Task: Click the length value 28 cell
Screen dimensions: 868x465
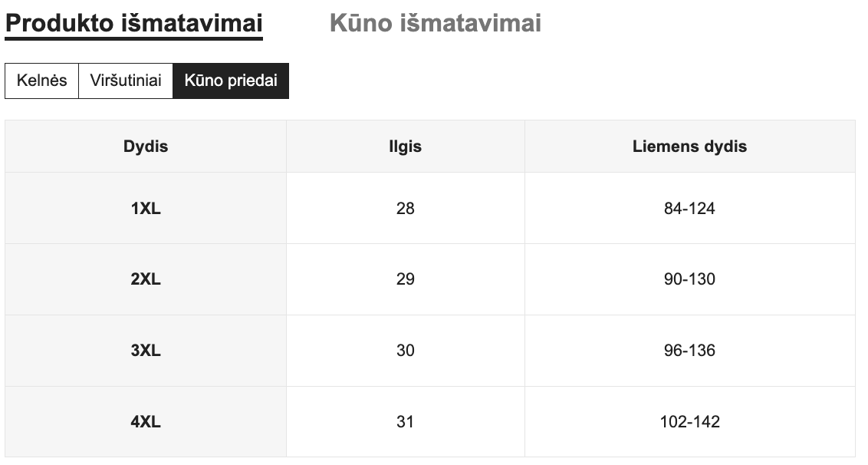Action: coord(405,208)
